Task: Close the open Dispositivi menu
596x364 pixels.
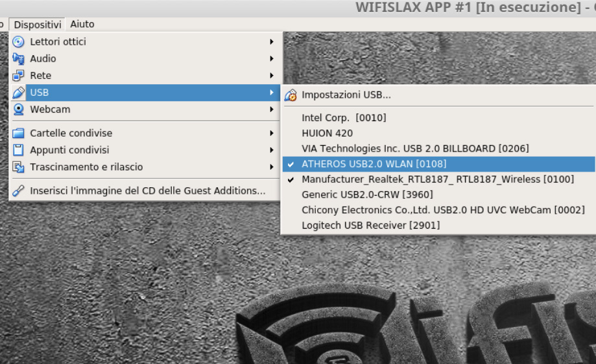Action: click(x=37, y=25)
